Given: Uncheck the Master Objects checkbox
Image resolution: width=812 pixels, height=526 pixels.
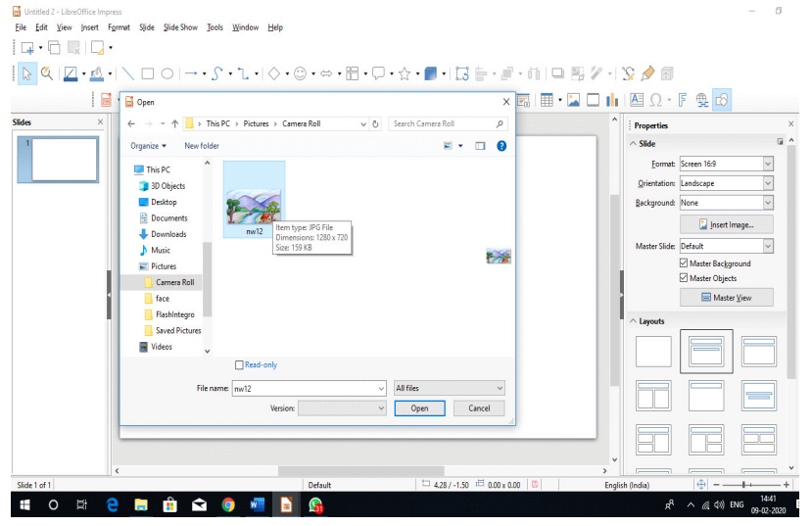Looking at the screenshot, I should pos(684,278).
